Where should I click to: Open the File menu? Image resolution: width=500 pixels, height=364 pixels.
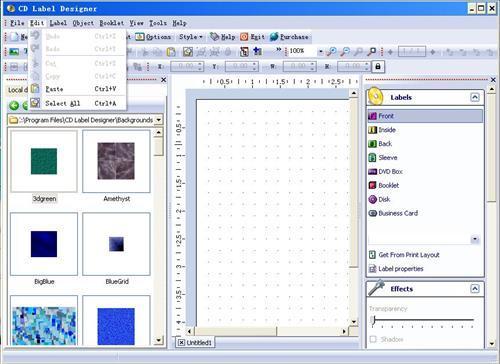(x=17, y=23)
